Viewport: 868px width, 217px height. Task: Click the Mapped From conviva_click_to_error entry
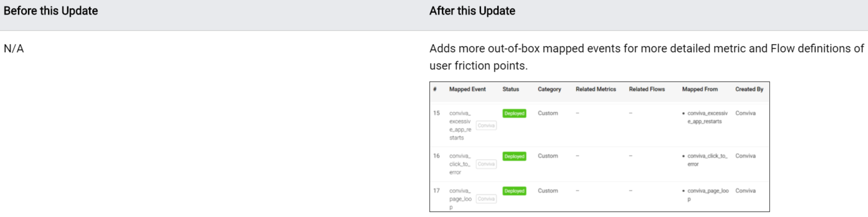[x=707, y=160]
